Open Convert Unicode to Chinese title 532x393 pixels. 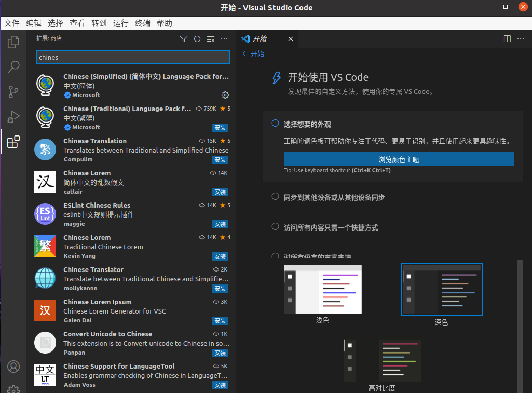(x=107, y=334)
